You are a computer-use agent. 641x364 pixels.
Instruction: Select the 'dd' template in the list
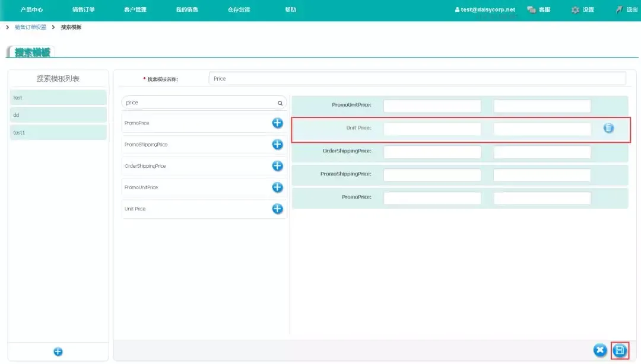pyautogui.click(x=58, y=115)
